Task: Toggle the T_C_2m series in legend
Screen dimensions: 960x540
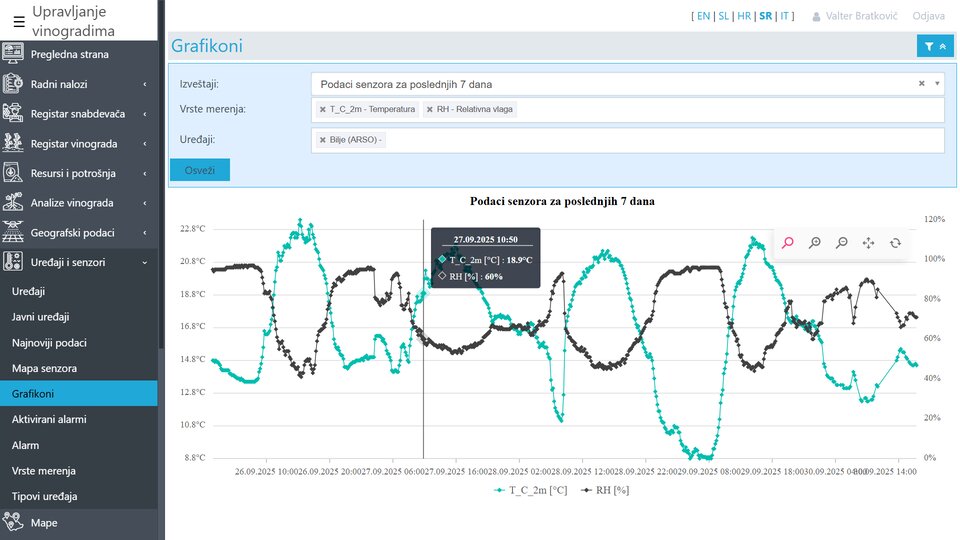Action: (x=531, y=490)
